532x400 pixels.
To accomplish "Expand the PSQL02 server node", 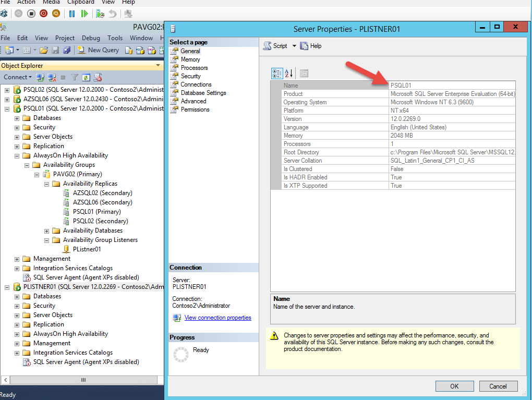I will pyautogui.click(x=7, y=90).
